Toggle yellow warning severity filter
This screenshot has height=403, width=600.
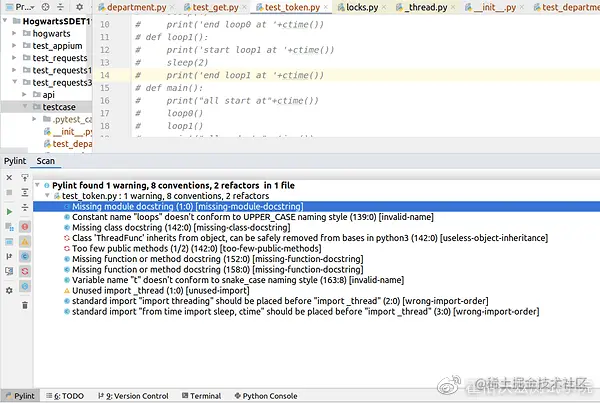(25, 241)
